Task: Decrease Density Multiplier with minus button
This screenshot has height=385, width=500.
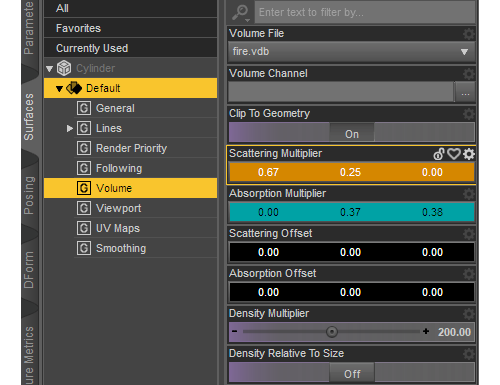Action: [235, 331]
